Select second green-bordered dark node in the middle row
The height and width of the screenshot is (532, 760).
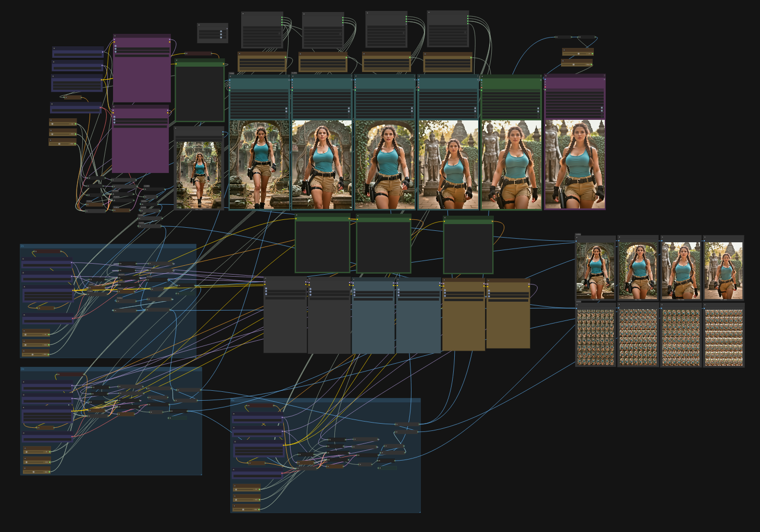[383, 243]
